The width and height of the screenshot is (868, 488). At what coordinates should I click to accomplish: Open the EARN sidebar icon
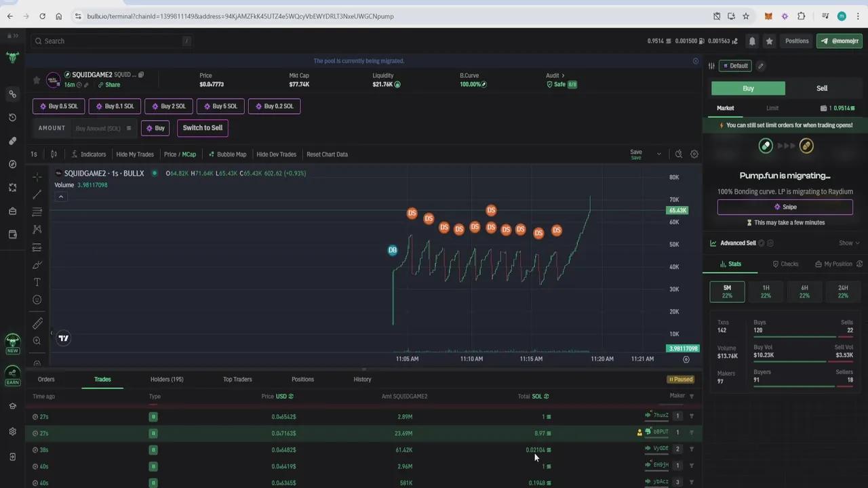[12, 375]
